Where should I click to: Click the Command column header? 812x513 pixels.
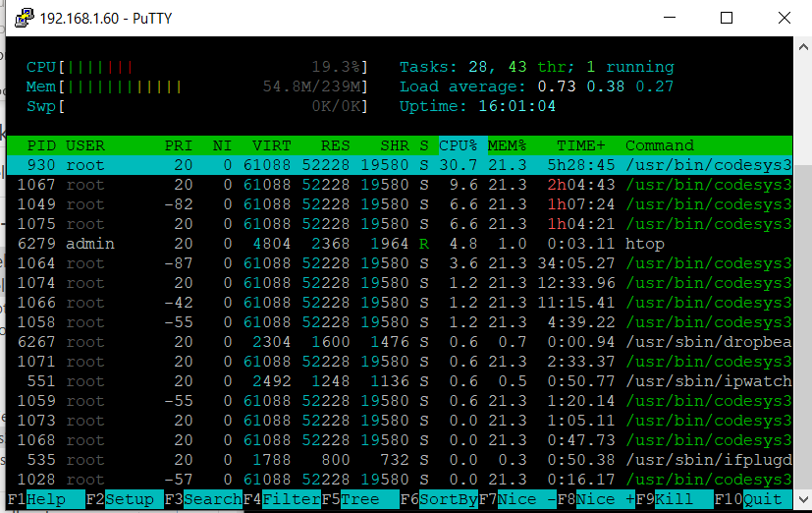click(660, 145)
